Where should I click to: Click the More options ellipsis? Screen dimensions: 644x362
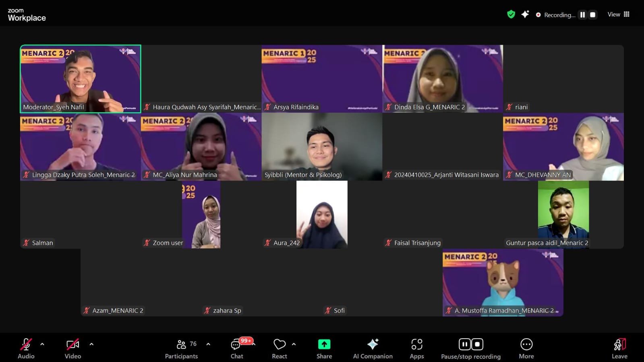(x=526, y=348)
